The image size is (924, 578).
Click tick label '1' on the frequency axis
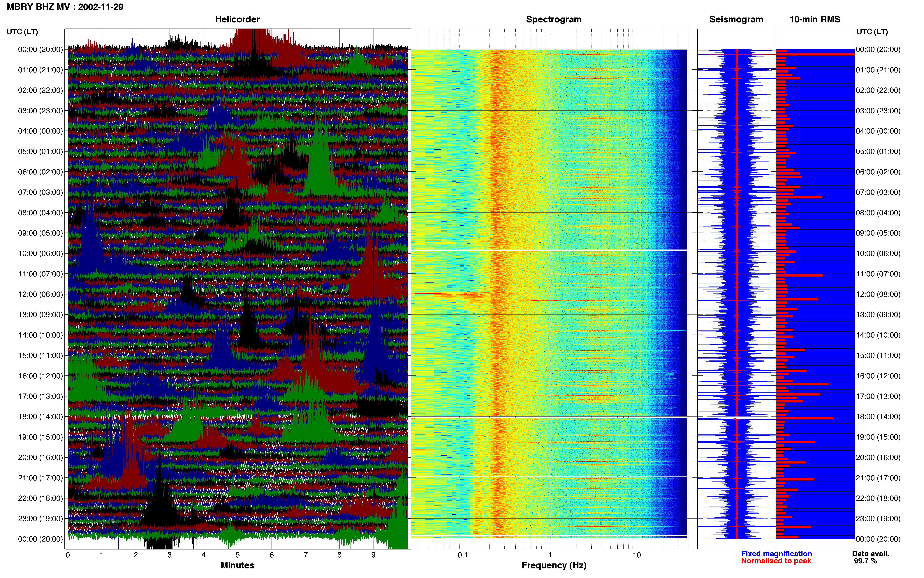tap(550, 555)
